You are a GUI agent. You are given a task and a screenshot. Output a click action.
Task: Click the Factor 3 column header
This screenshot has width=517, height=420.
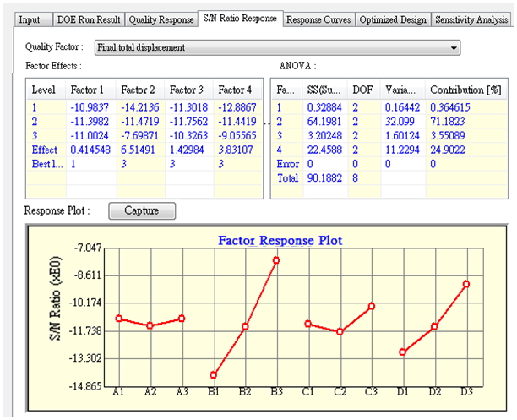(189, 90)
